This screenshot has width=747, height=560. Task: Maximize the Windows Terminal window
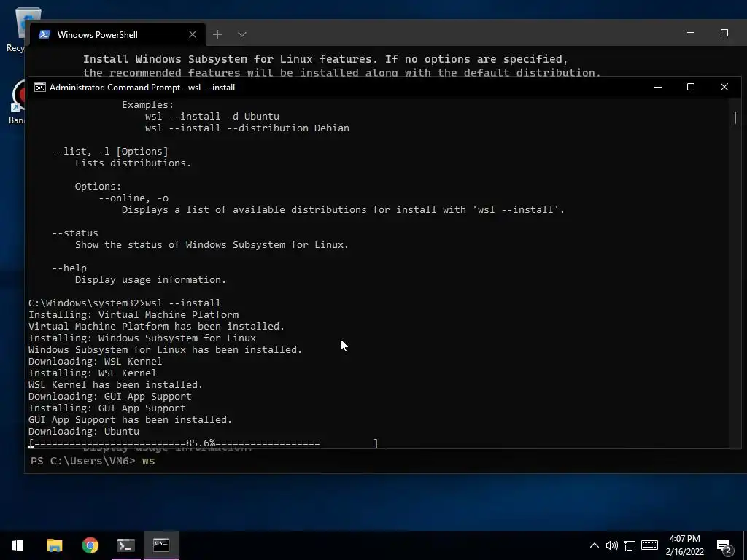[x=724, y=33]
